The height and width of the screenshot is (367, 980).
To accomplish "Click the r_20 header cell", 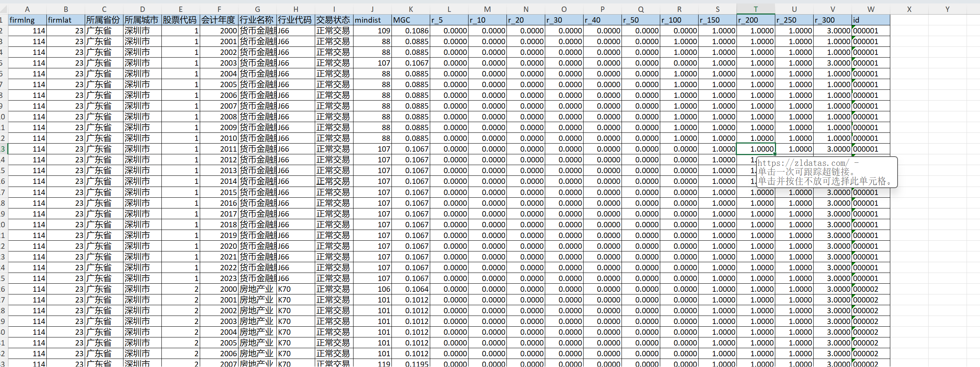I will (x=526, y=20).
